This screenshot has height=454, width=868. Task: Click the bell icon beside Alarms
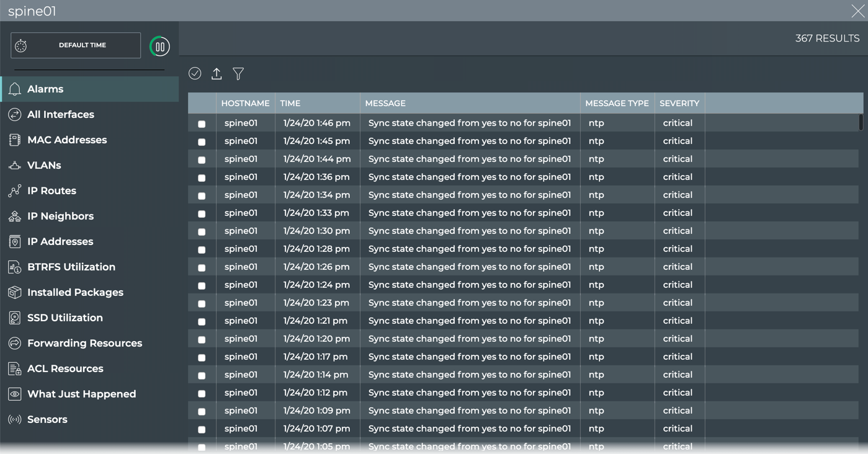click(15, 89)
